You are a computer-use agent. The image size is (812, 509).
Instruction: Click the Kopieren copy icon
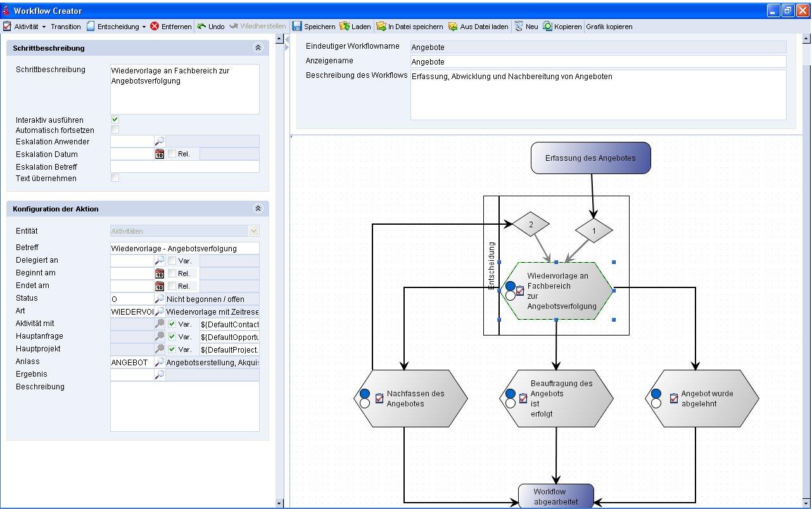click(x=547, y=27)
